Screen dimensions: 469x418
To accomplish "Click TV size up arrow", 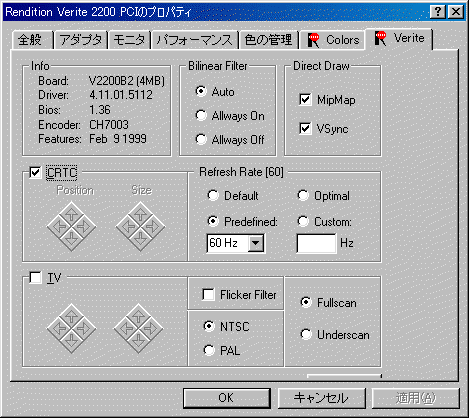I will pyautogui.click(x=138, y=316).
